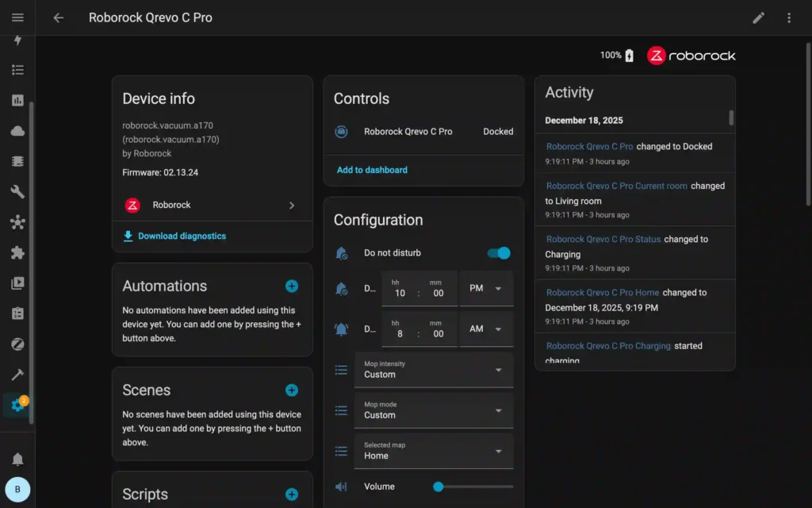Open the Mop intensity dropdown

433,369
